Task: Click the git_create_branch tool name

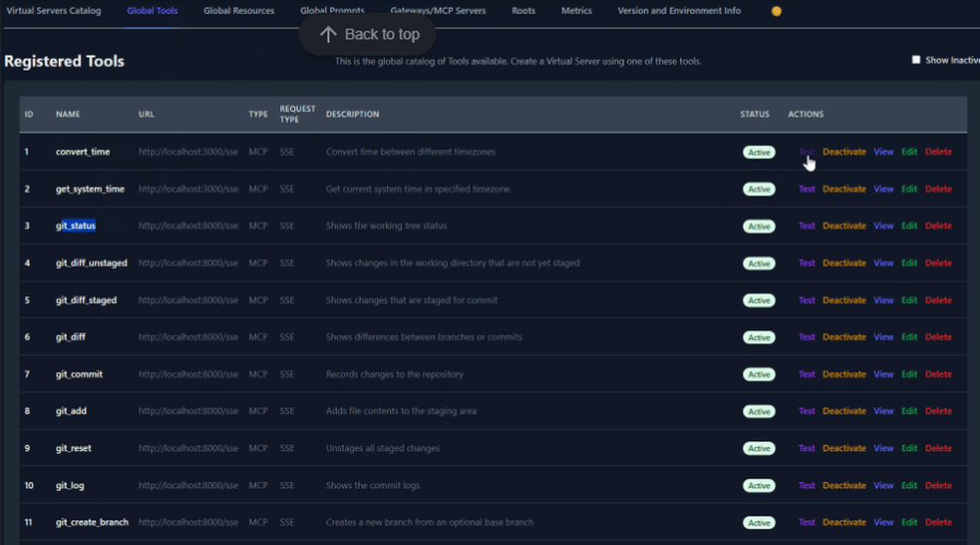Action: (x=92, y=521)
